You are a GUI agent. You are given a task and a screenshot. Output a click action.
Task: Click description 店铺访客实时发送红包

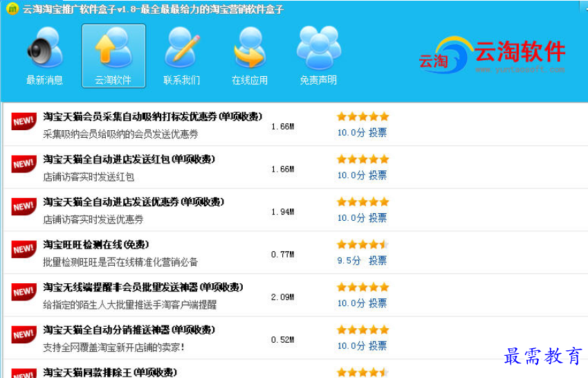89,177
